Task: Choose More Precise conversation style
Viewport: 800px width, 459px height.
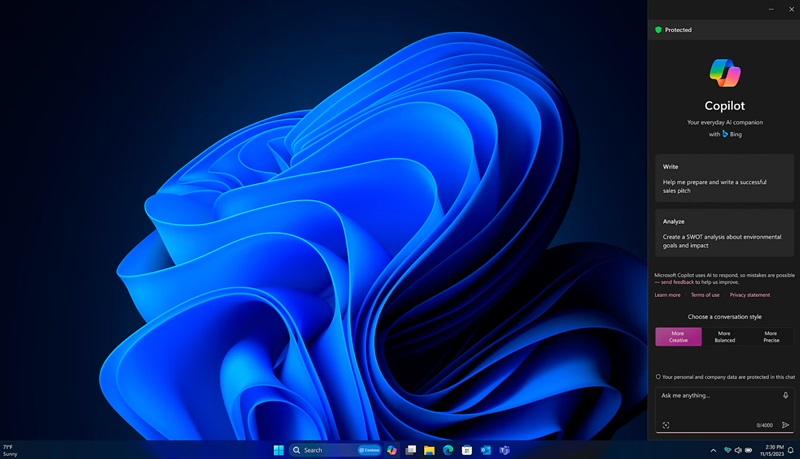Action: click(771, 337)
